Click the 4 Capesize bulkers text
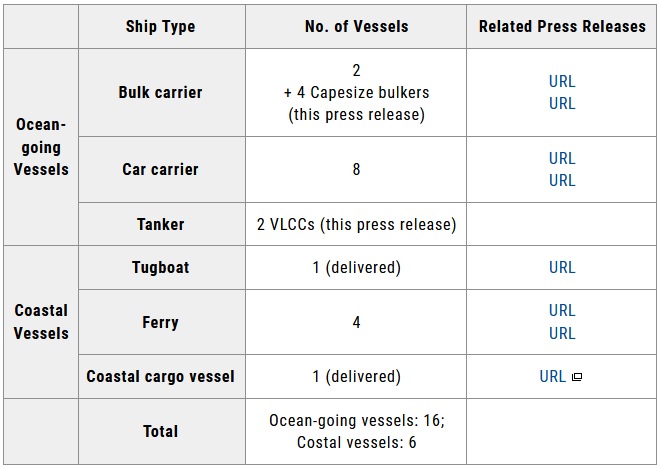 pyautogui.click(x=356, y=93)
